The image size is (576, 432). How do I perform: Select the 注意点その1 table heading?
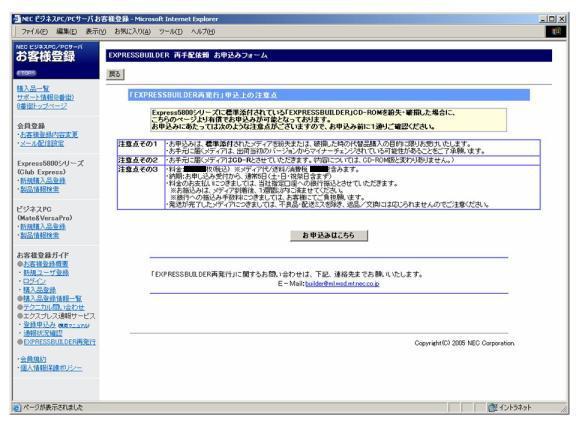tap(138, 144)
